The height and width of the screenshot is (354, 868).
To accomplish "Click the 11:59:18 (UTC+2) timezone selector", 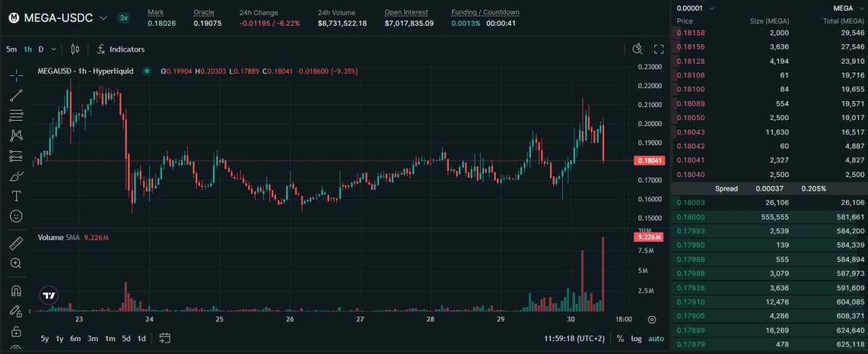I will tap(574, 338).
